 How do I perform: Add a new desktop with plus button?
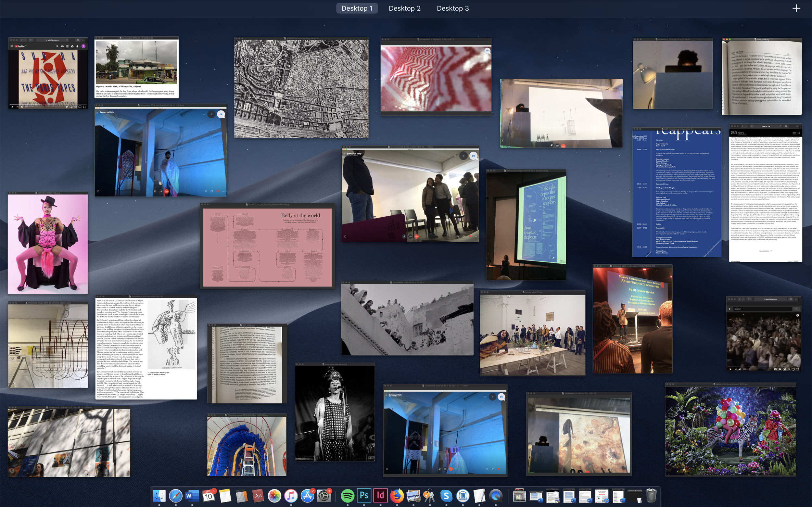point(796,8)
